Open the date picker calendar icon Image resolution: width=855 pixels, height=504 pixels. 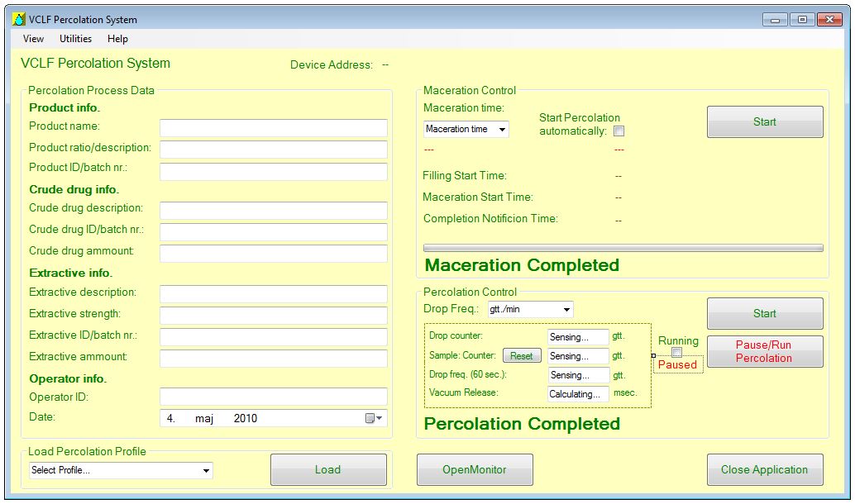click(x=374, y=418)
